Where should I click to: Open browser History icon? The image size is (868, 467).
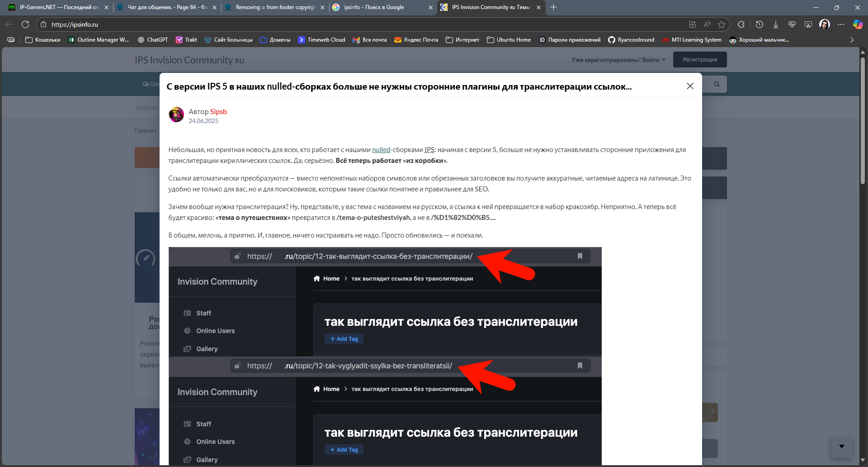click(759, 24)
